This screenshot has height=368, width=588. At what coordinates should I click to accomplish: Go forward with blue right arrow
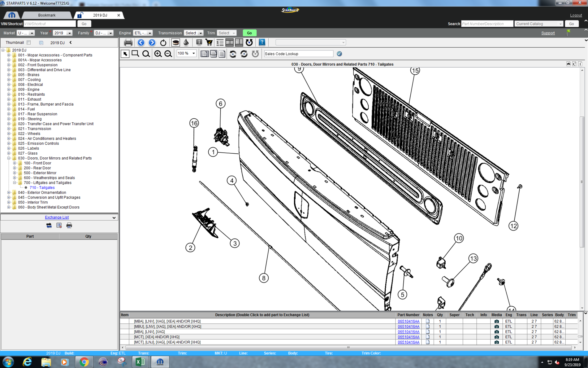click(152, 42)
